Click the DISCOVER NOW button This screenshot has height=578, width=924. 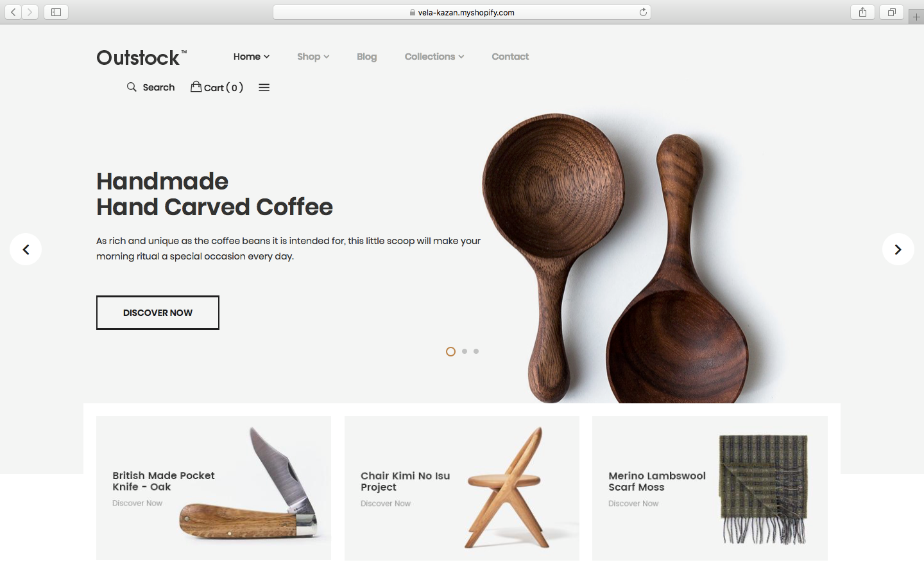click(158, 313)
